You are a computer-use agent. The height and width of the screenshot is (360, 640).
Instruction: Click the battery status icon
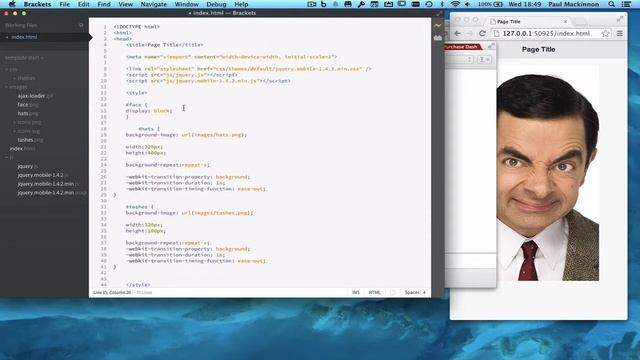[498, 4]
